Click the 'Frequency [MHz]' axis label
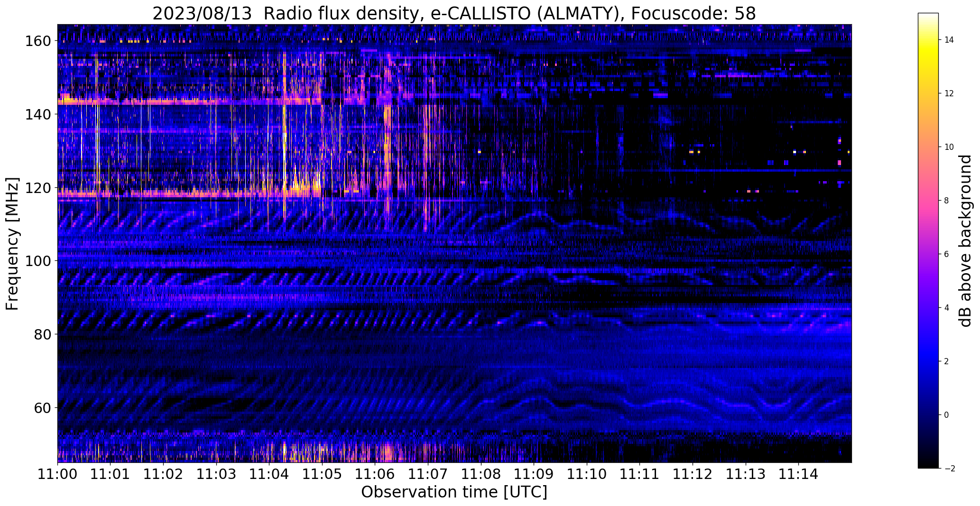Image resolution: width=980 pixels, height=506 pixels. (x=12, y=244)
